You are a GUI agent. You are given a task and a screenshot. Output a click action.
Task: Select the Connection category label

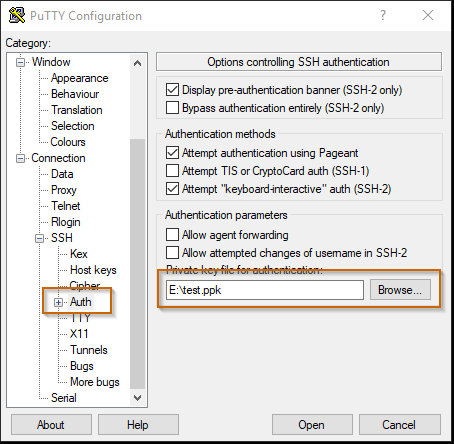point(58,158)
